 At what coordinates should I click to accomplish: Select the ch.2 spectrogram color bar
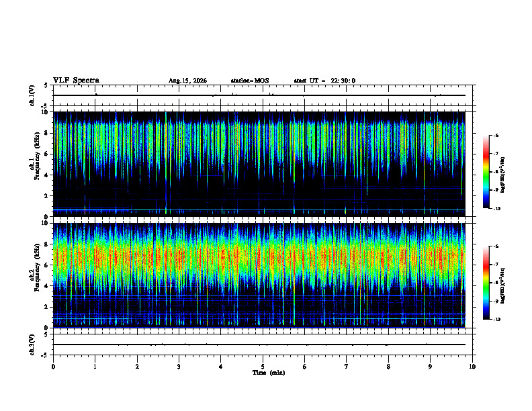tap(486, 283)
